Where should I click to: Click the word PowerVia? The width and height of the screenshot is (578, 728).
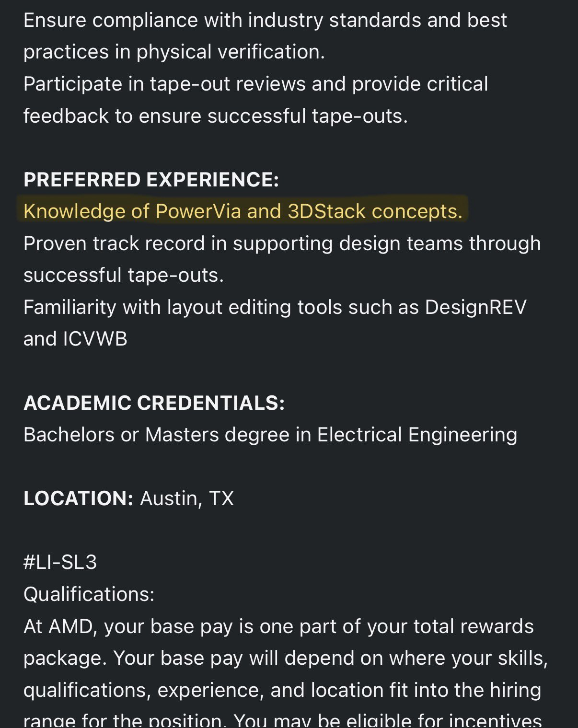198,211
